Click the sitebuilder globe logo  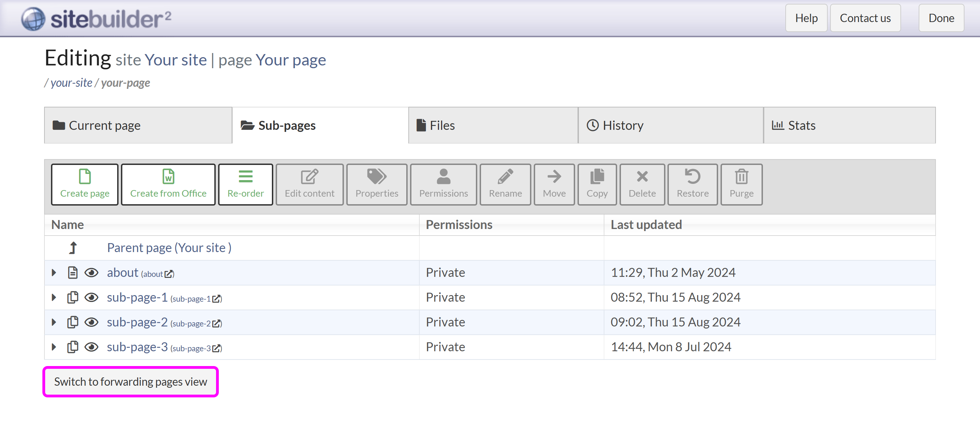(x=33, y=18)
